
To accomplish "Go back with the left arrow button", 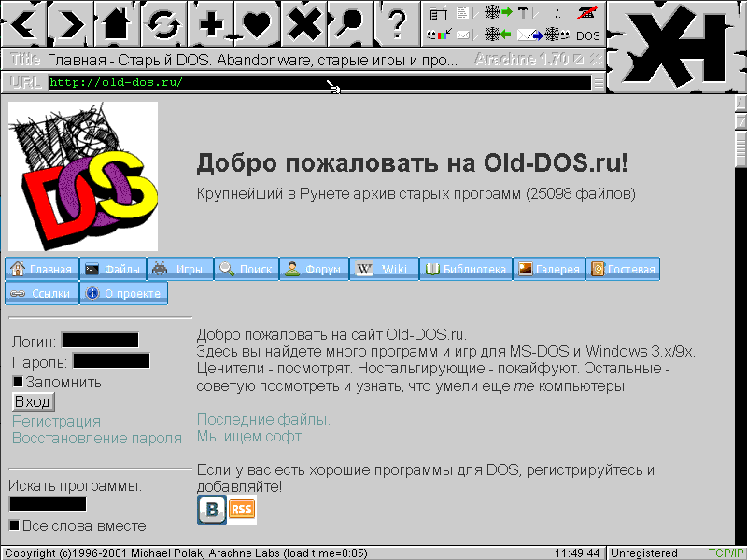I will (23, 23).
